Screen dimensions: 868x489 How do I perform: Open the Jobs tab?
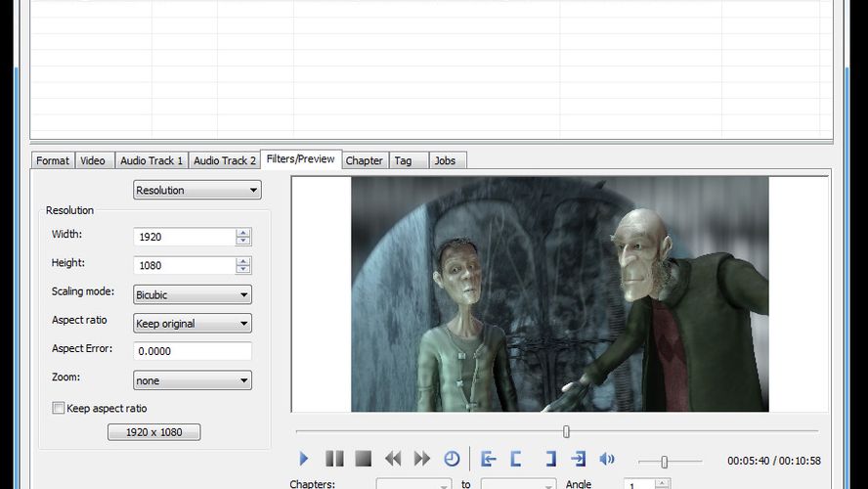pyautogui.click(x=445, y=160)
